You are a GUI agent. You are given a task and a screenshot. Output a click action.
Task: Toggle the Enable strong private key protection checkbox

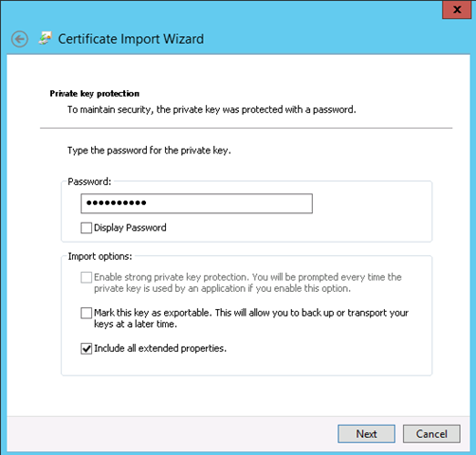click(x=86, y=278)
